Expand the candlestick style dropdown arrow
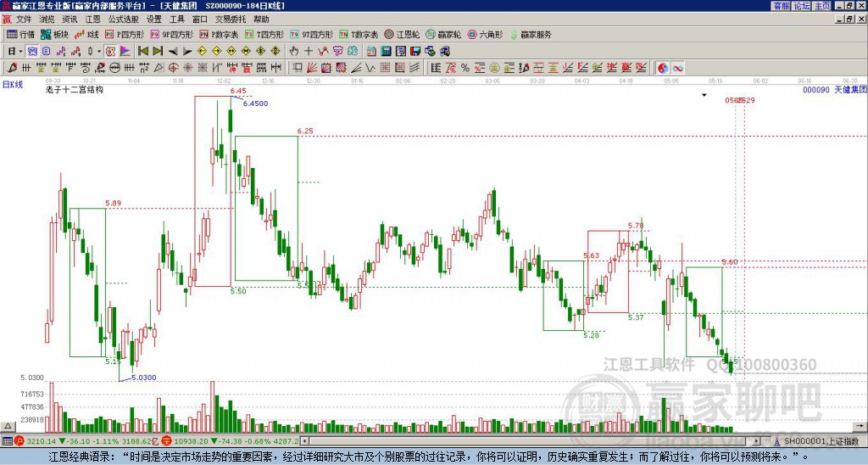This screenshot has height=465, width=868. [x=99, y=52]
